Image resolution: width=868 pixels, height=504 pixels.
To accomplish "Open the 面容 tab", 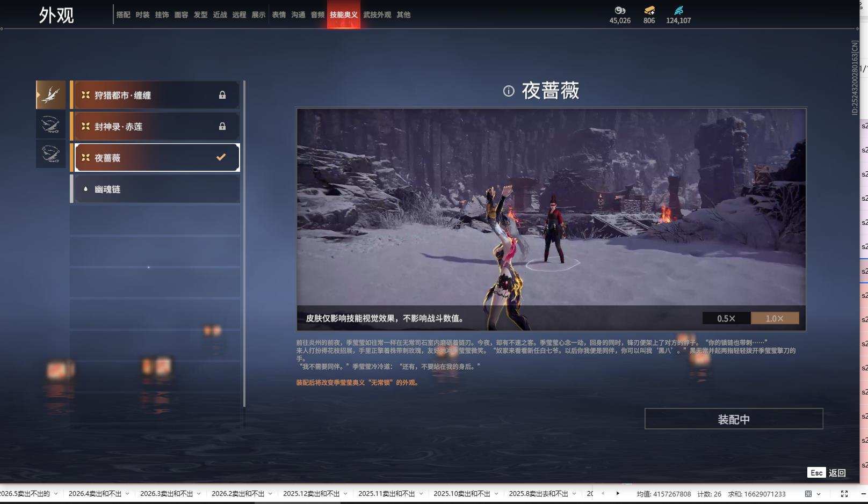I will pos(181,15).
